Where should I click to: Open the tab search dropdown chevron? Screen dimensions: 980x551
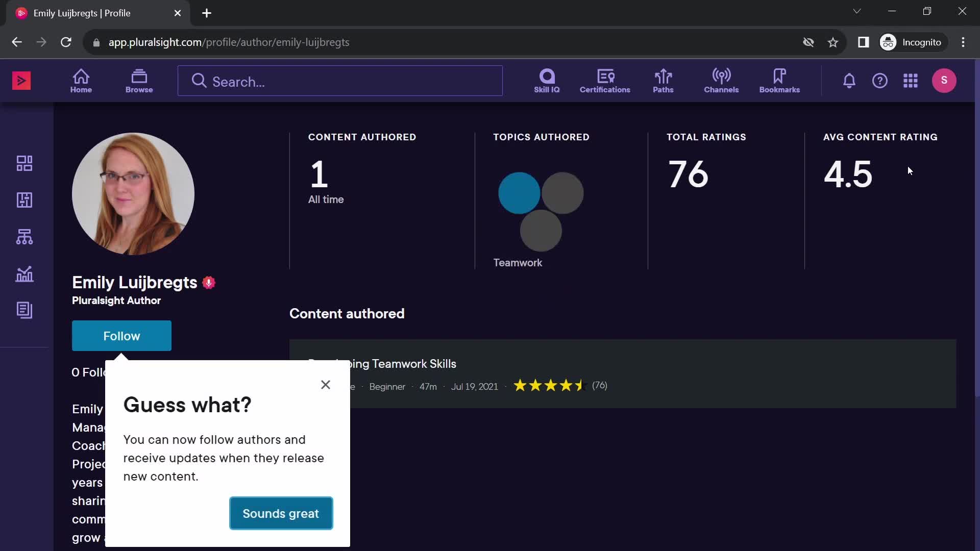point(857,11)
